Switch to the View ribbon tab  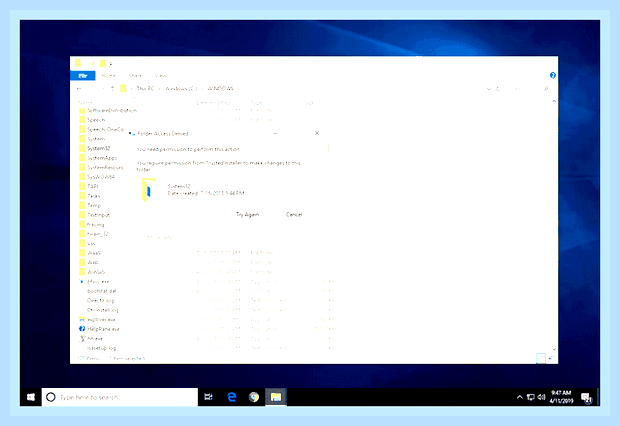coord(161,76)
